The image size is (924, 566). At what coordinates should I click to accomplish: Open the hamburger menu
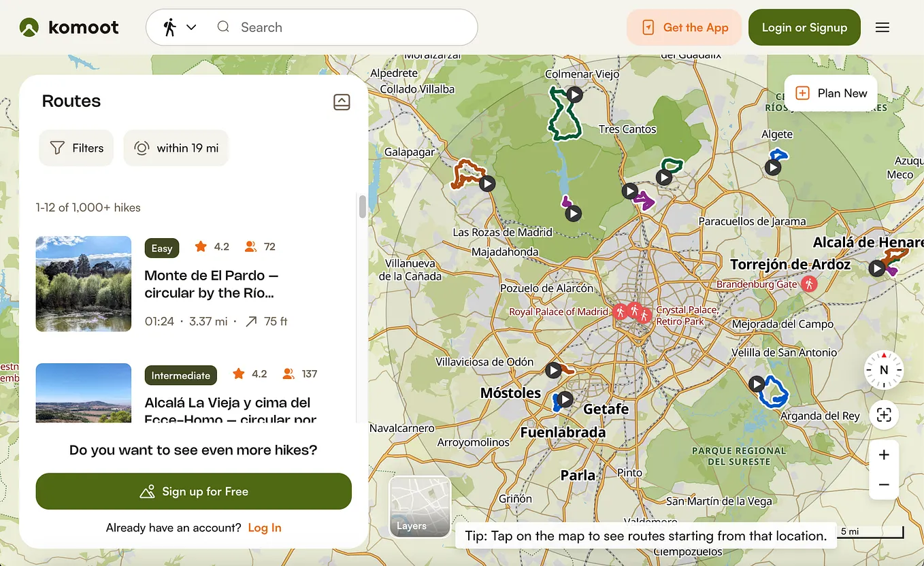[882, 27]
